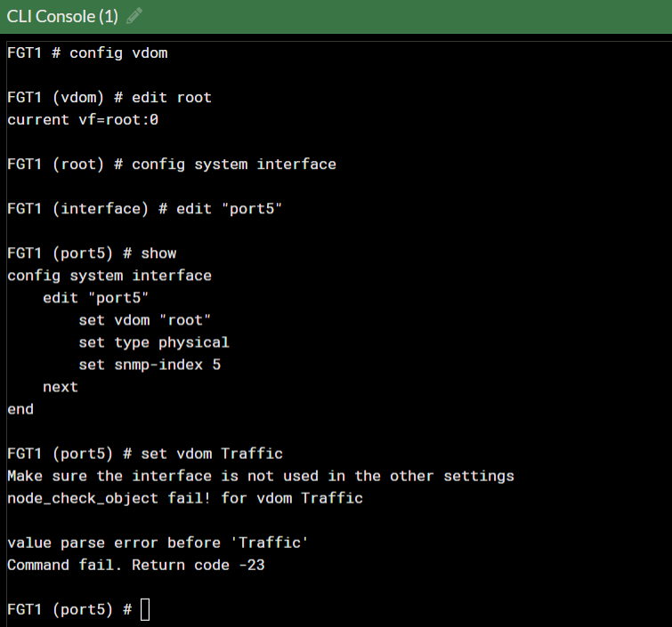Click the CLI Console (1) title tab
The width and height of the screenshot is (672, 627).
click(62, 16)
